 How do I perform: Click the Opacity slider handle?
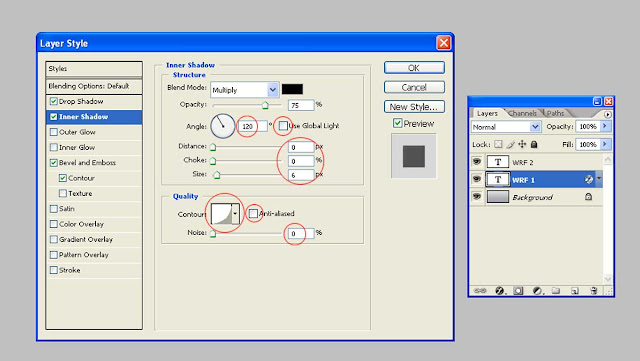click(265, 105)
